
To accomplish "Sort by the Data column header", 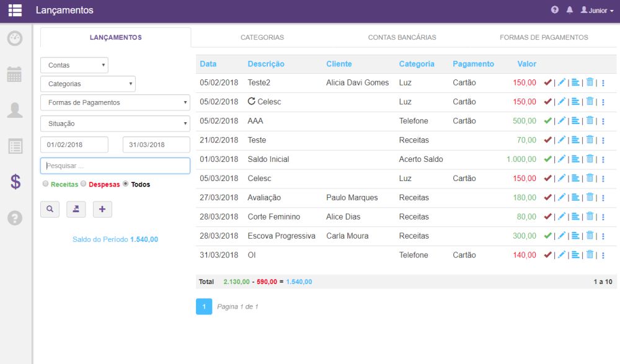I will click(x=208, y=64).
